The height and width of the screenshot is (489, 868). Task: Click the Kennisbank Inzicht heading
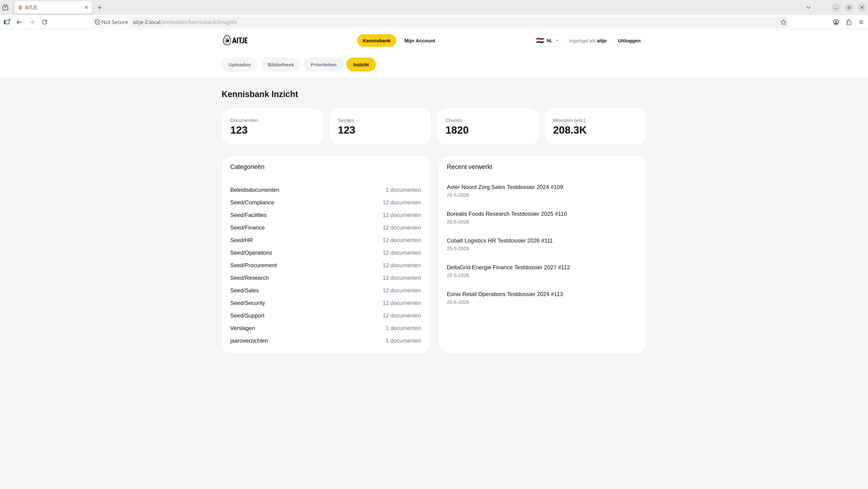(259, 94)
